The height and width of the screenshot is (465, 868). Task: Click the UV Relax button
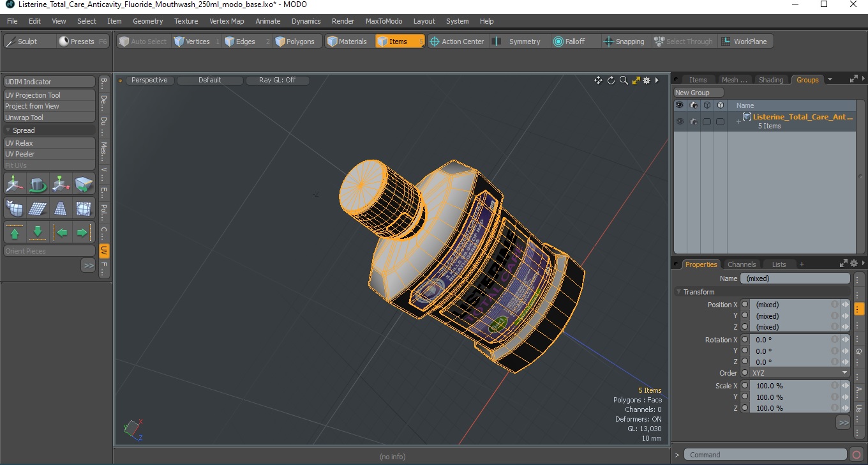[x=49, y=143]
